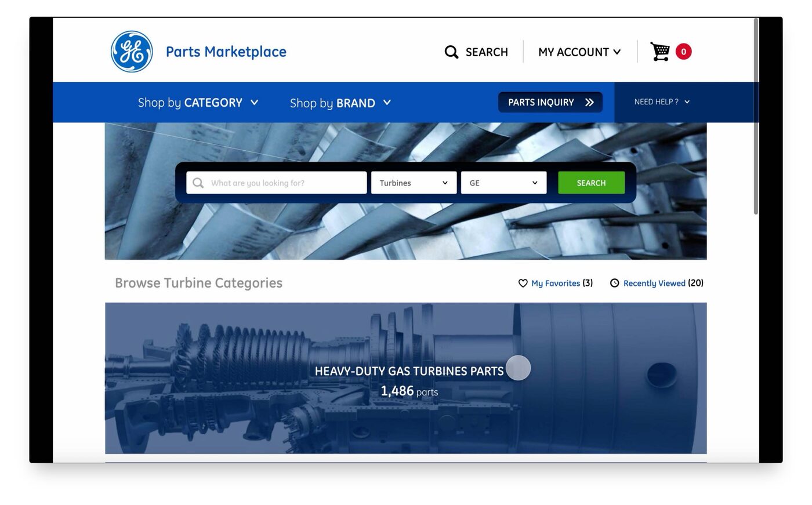Expand the NEED HELP ? dropdown
812x505 pixels.
pos(662,101)
